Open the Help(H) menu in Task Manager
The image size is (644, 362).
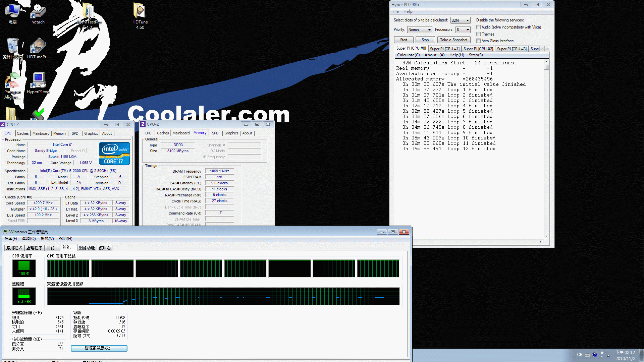(65, 239)
